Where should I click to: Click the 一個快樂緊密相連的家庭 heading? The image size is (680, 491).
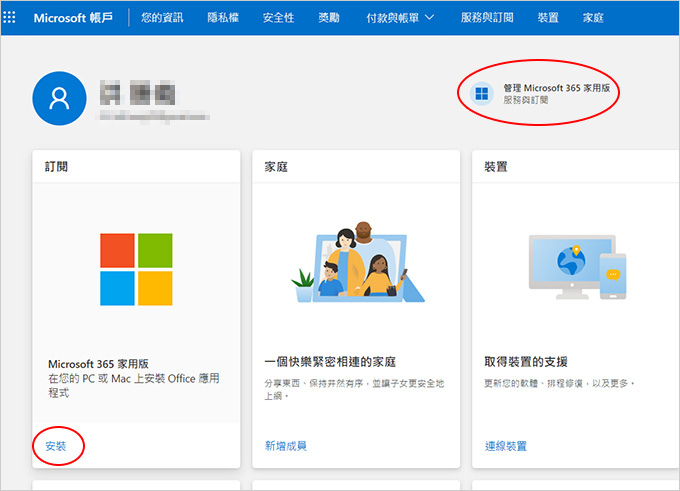[x=330, y=362]
